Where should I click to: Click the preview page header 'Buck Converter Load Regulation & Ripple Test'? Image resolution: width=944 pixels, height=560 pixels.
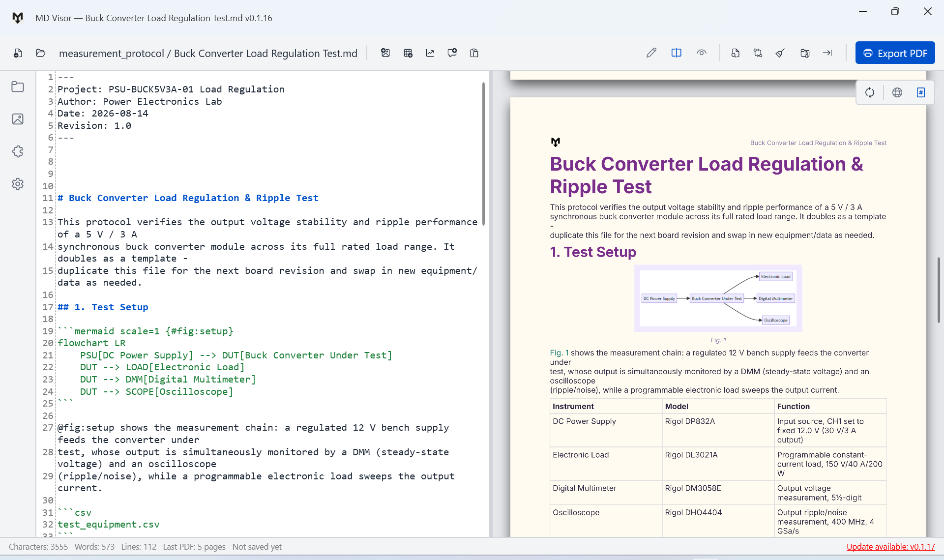[818, 143]
